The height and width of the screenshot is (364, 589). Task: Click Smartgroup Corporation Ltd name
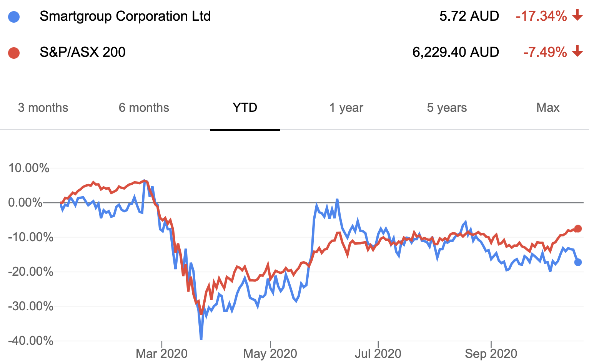[125, 16]
